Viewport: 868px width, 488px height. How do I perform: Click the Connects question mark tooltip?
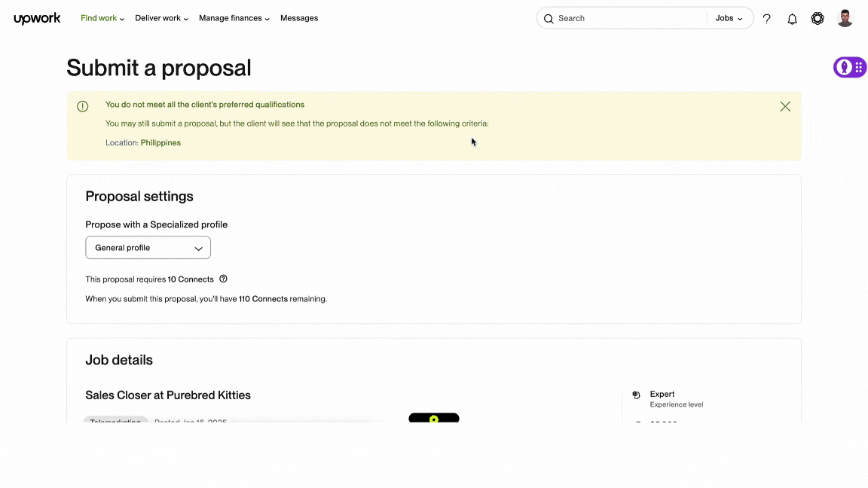pos(223,279)
